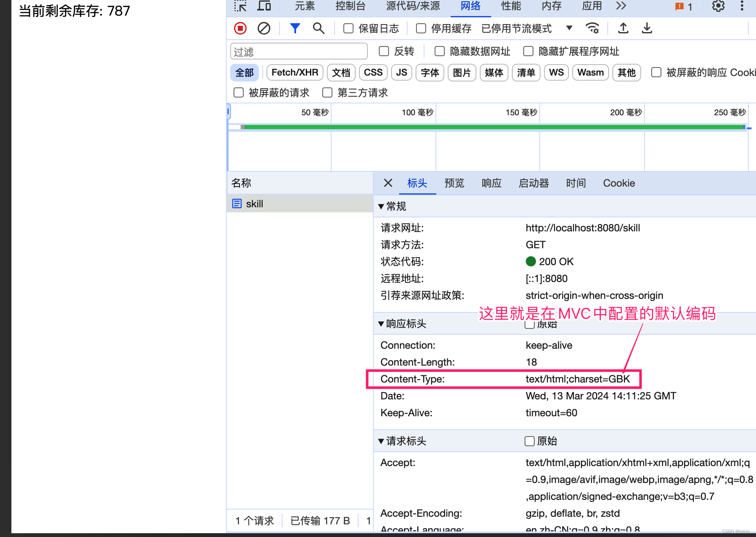The image size is (756, 537).
Task: Toggle 被屏蔽的请求 checkbox
Action: coord(239,92)
